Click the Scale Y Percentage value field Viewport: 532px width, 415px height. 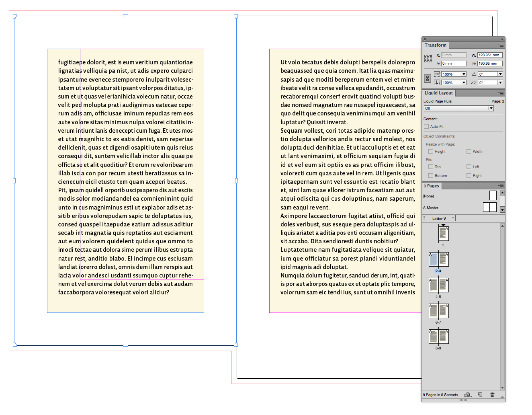click(451, 82)
